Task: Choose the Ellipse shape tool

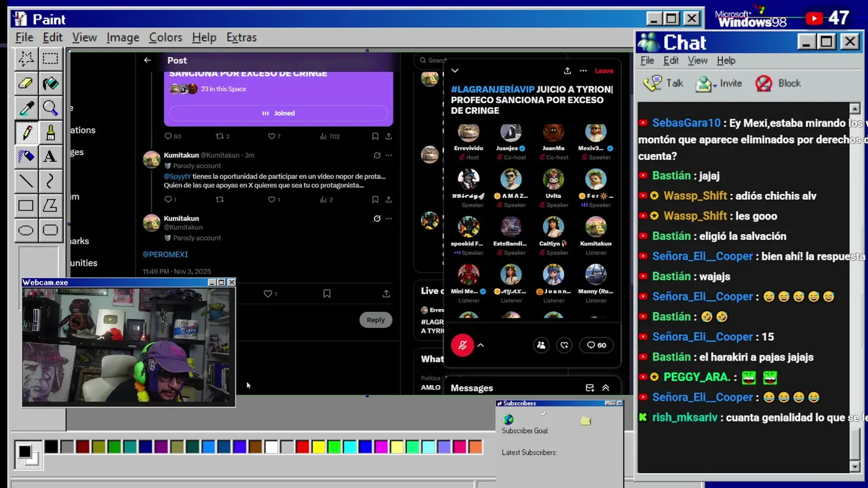Action: (26, 230)
